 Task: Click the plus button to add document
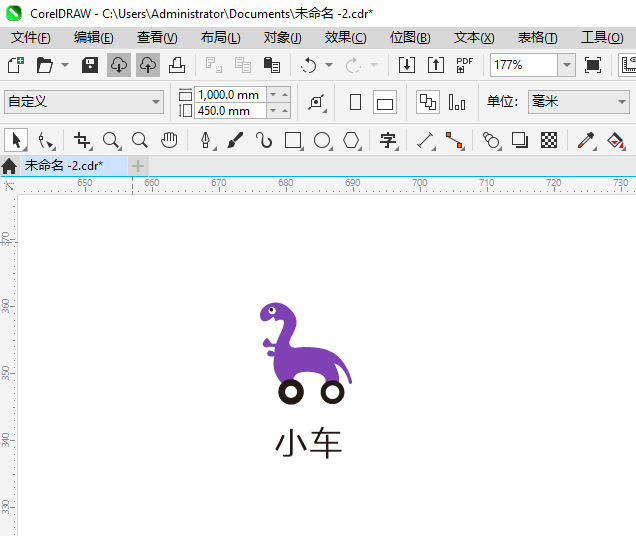138,166
